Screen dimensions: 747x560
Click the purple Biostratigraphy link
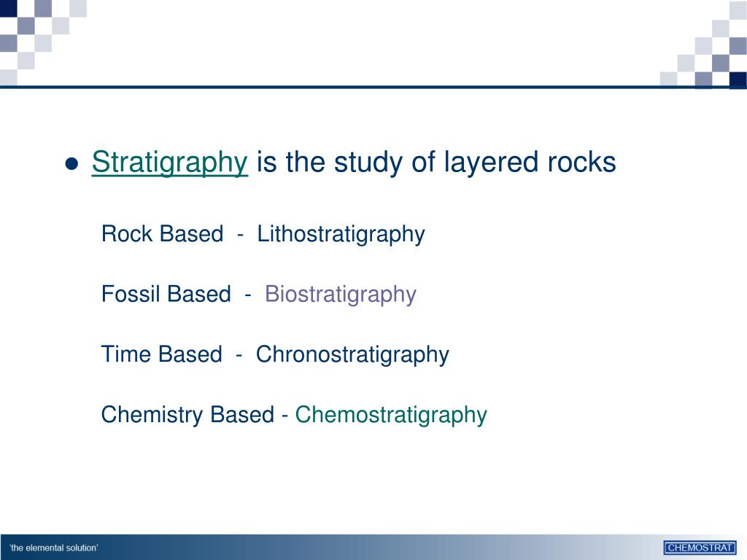coord(341,295)
